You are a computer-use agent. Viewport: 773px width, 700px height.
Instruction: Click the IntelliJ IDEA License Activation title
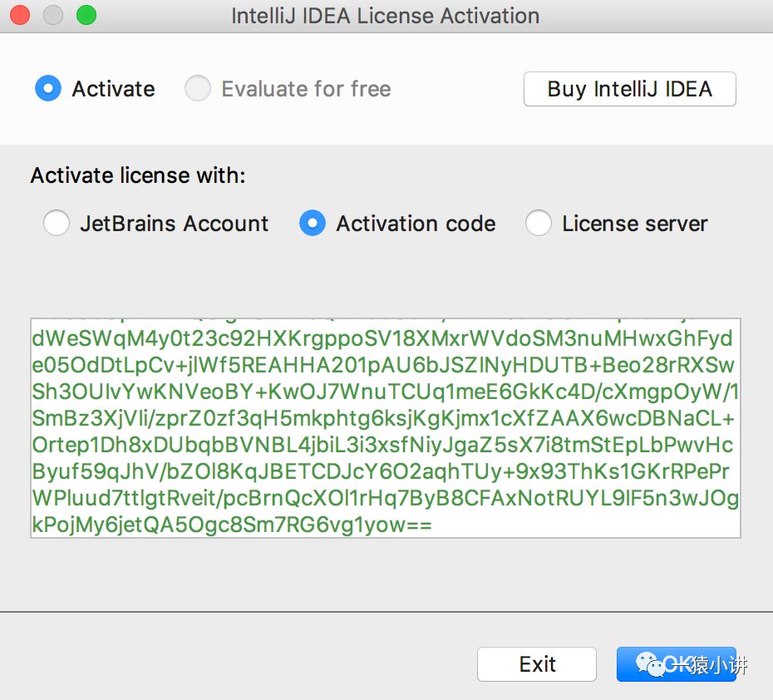click(385, 16)
